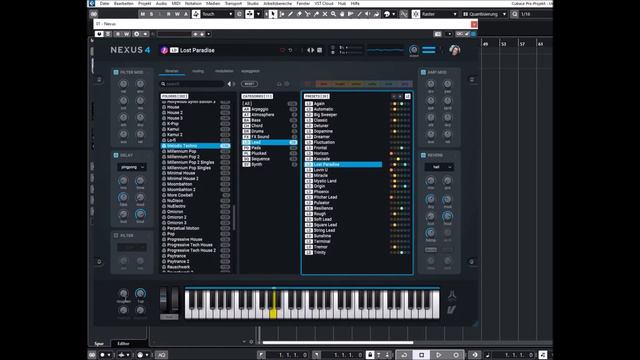The height and width of the screenshot is (360, 640).
Task: Expand the color palette tool dropdown arrow
Action: pyautogui.click(x=394, y=14)
